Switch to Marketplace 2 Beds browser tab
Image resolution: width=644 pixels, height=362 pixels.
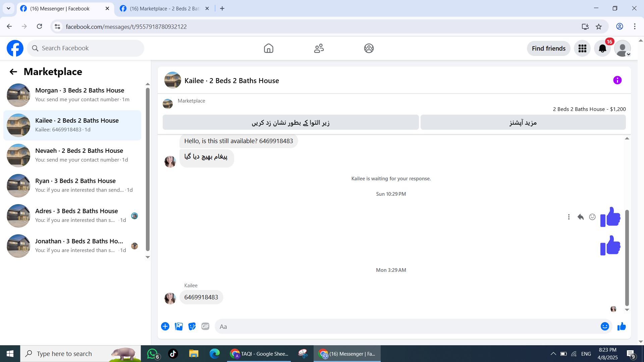(x=164, y=8)
